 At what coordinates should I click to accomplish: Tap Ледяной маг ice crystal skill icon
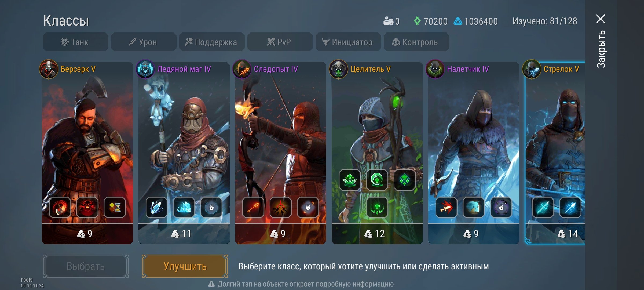click(156, 207)
